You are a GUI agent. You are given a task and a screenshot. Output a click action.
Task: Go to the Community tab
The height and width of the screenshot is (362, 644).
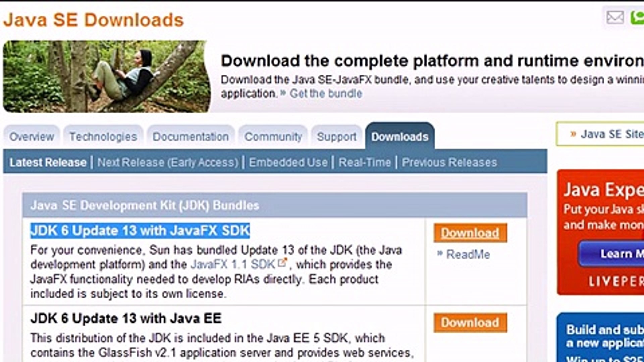[x=273, y=137]
